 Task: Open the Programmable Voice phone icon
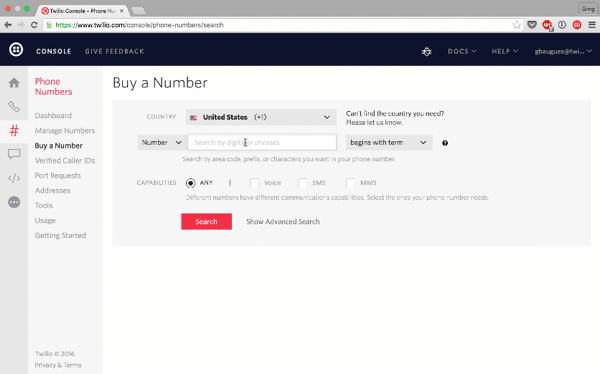point(14,107)
